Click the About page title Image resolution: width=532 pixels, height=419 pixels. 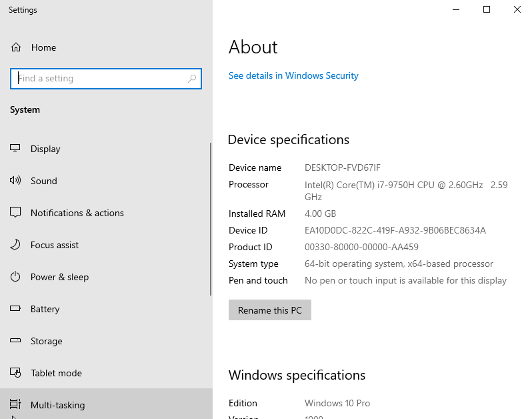point(253,47)
